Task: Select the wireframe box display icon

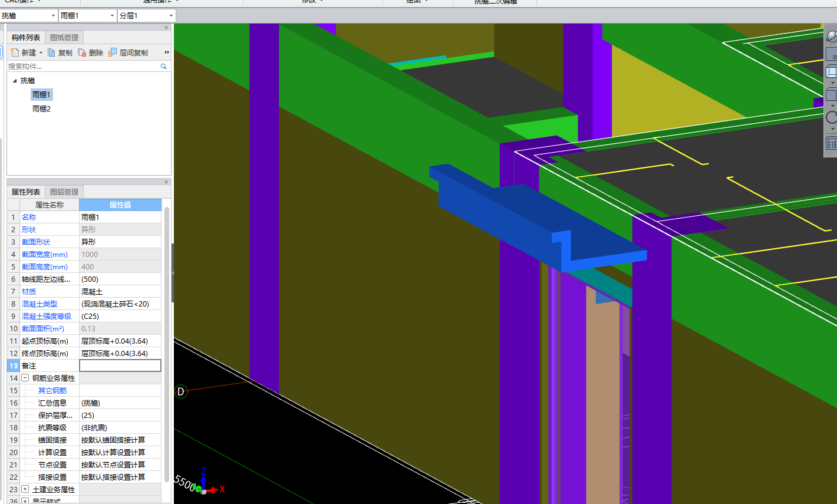Action: coord(832,72)
